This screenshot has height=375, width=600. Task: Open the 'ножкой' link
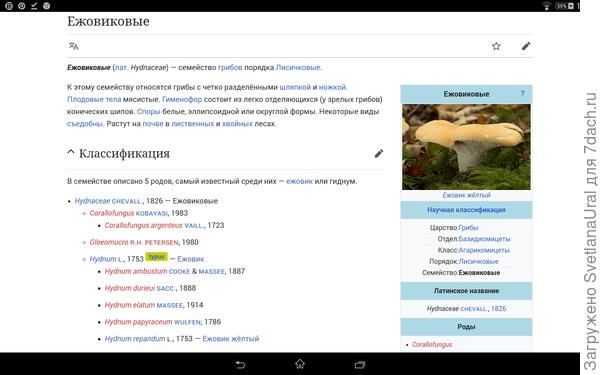point(332,87)
